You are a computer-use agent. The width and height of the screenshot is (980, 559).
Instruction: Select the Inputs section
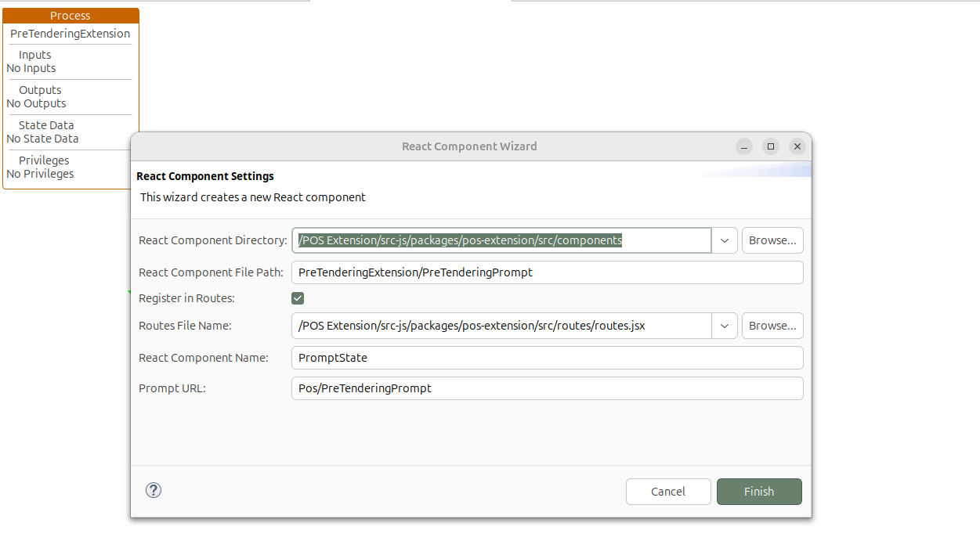click(34, 54)
